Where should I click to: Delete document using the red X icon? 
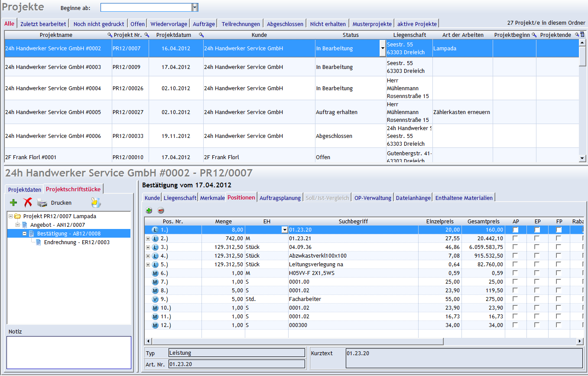[x=28, y=203]
